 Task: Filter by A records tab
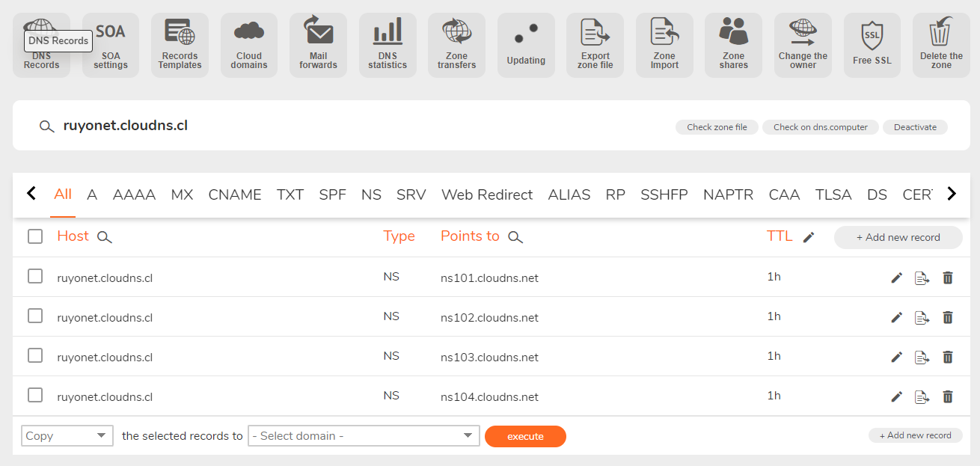click(92, 194)
